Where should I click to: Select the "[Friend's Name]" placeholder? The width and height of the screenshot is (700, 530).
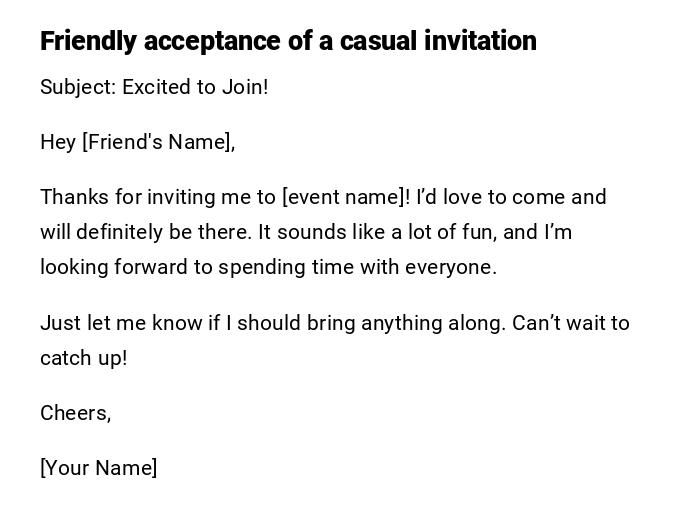[158, 142]
